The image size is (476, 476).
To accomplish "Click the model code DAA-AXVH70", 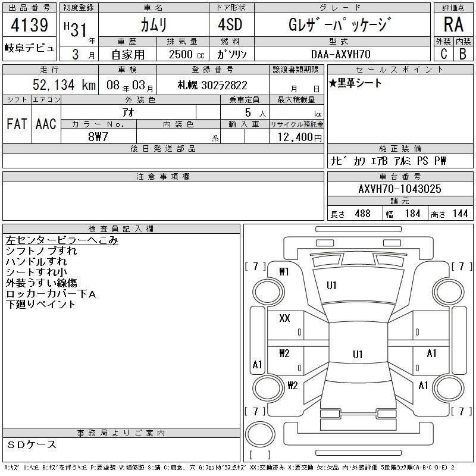I will pyautogui.click(x=340, y=54).
